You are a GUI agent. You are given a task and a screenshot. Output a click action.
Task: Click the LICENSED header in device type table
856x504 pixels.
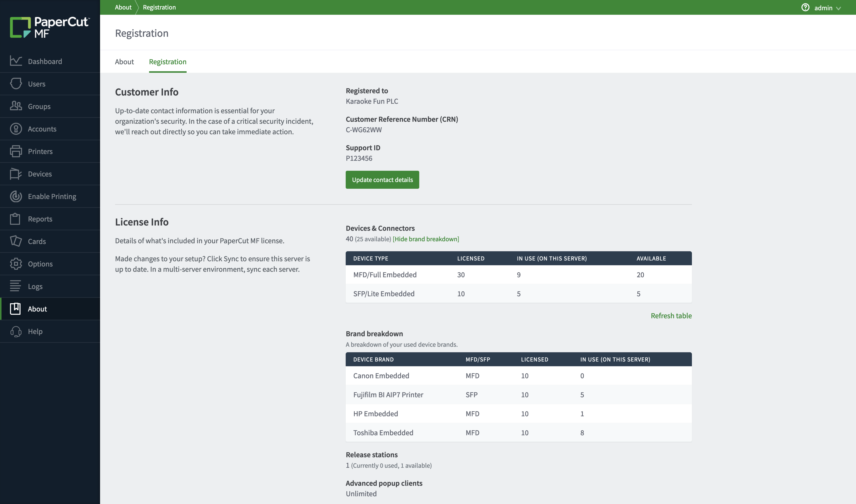(x=471, y=258)
